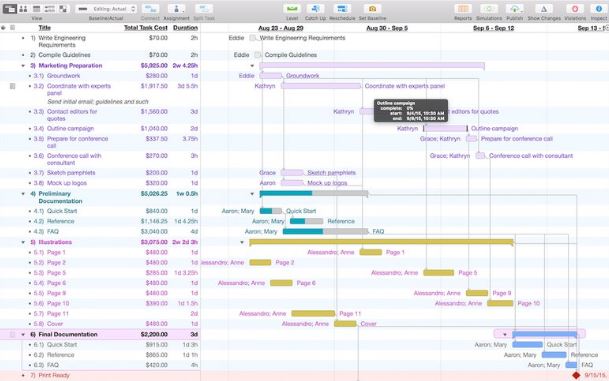The width and height of the screenshot is (609, 381).
Task: Open the Assignment toolbar icon
Action: [x=176, y=9]
